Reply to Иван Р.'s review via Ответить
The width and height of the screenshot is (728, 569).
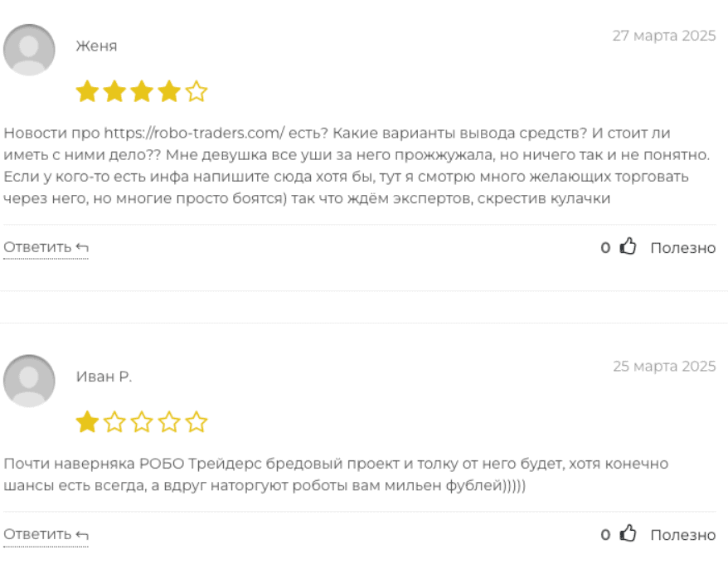click(x=46, y=534)
